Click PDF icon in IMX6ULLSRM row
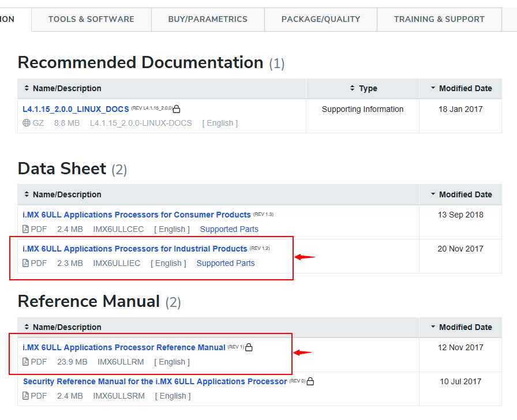This screenshot has height=420, width=517. pyautogui.click(x=25, y=396)
